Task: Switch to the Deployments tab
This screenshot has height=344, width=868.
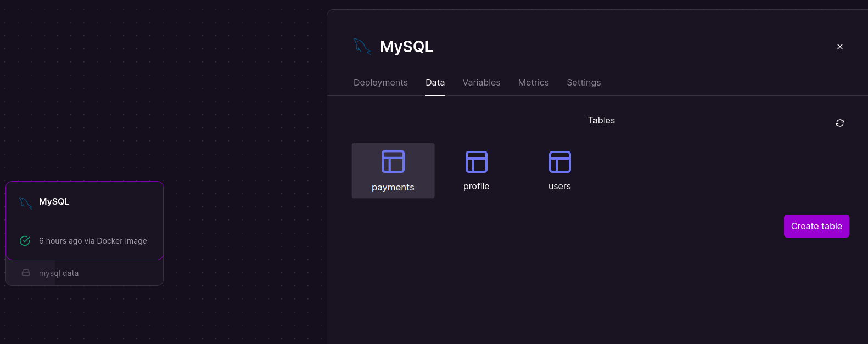Action: tap(380, 82)
